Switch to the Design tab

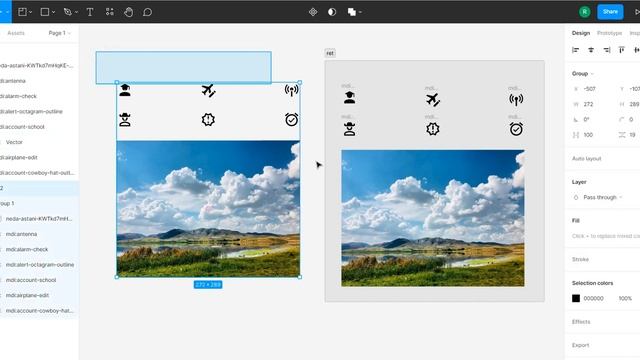click(581, 33)
